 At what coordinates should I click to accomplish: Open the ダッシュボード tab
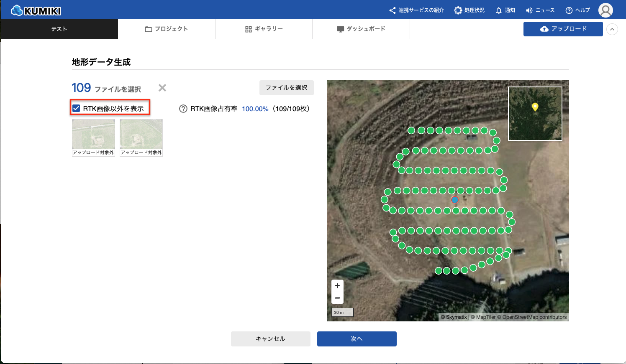coord(361,29)
